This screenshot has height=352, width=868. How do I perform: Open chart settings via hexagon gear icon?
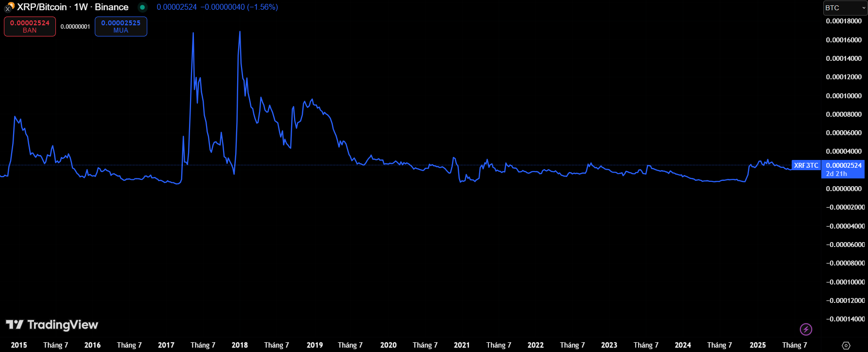pyautogui.click(x=846, y=345)
